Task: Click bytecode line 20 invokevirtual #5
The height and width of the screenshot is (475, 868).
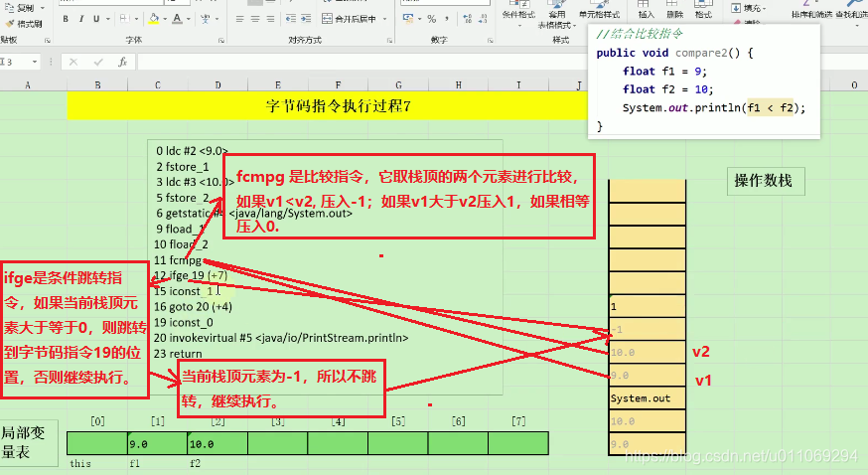Action: [281, 338]
